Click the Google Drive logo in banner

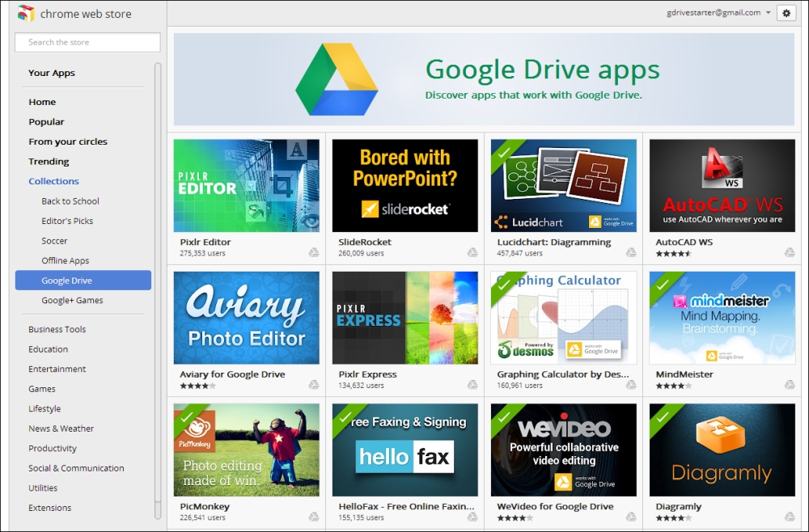(x=337, y=79)
